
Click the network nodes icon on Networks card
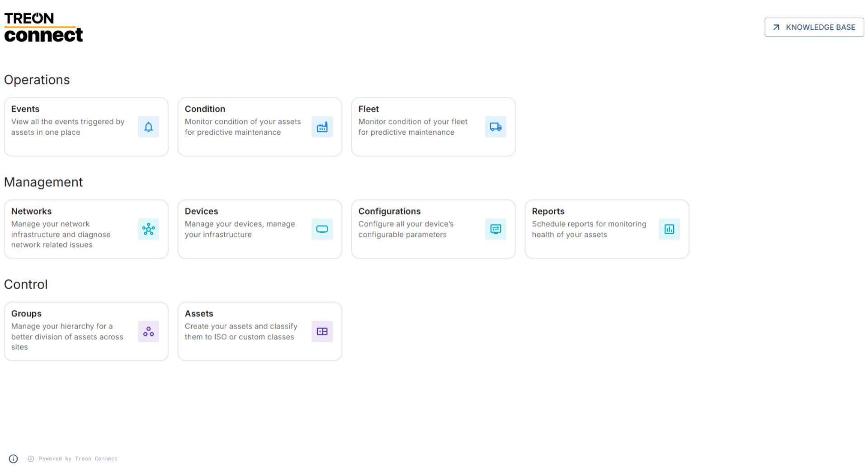tap(148, 229)
